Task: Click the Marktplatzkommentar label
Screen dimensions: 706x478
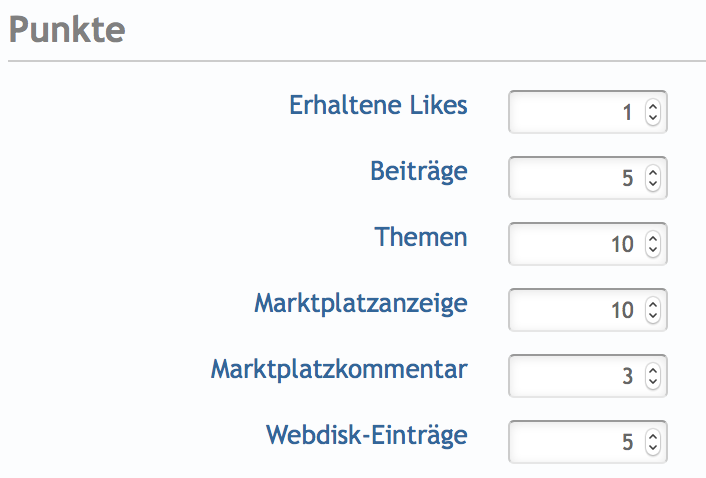Action: tap(339, 369)
